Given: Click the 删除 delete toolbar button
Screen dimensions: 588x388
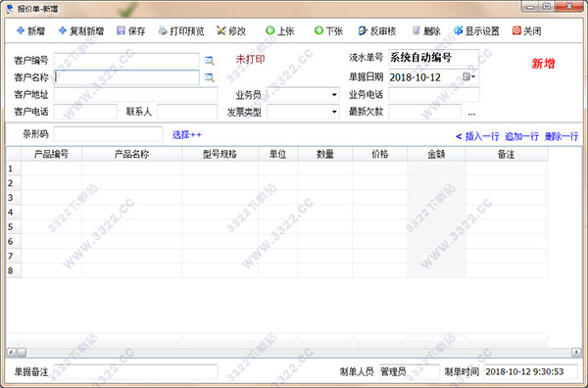Looking at the screenshot, I should pyautogui.click(x=426, y=31).
